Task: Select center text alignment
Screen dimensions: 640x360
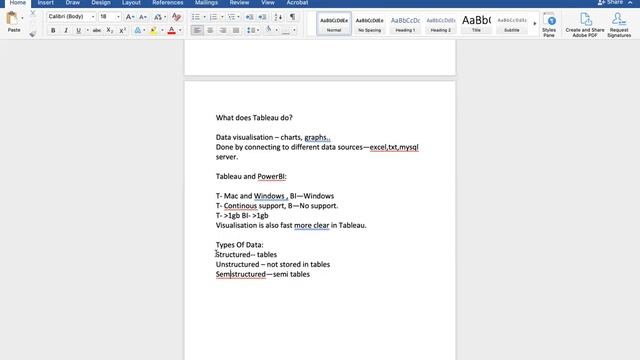Action: point(210,30)
